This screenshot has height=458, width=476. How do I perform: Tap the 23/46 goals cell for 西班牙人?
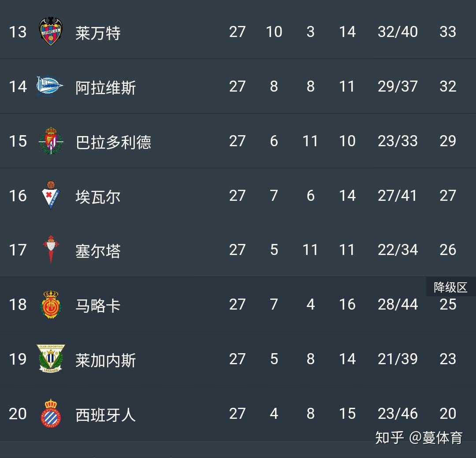pos(398,414)
